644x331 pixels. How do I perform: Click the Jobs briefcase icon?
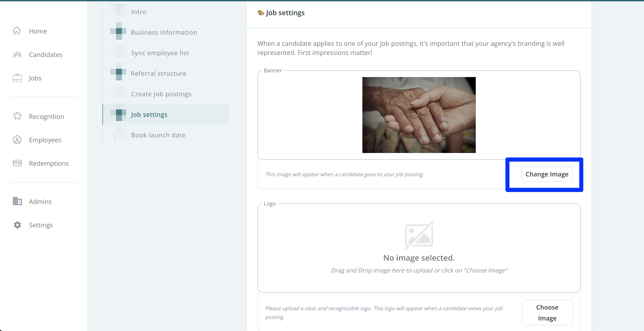click(17, 78)
